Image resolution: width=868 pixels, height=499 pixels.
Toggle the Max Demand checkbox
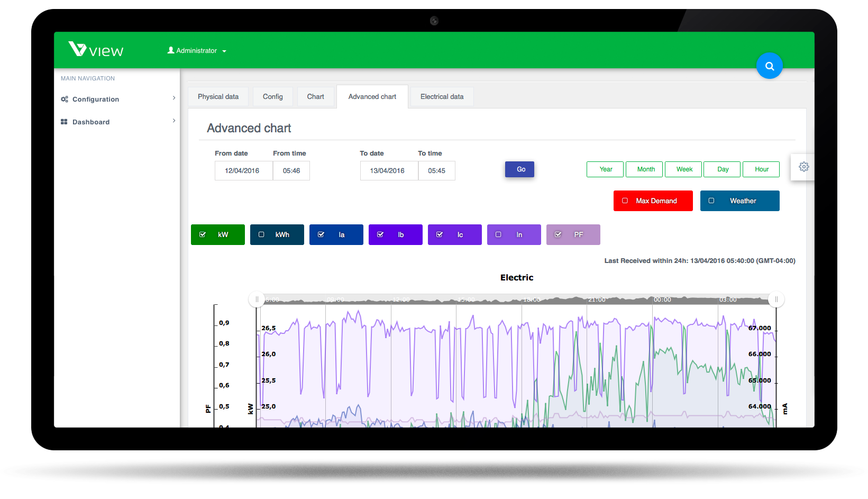tap(625, 201)
